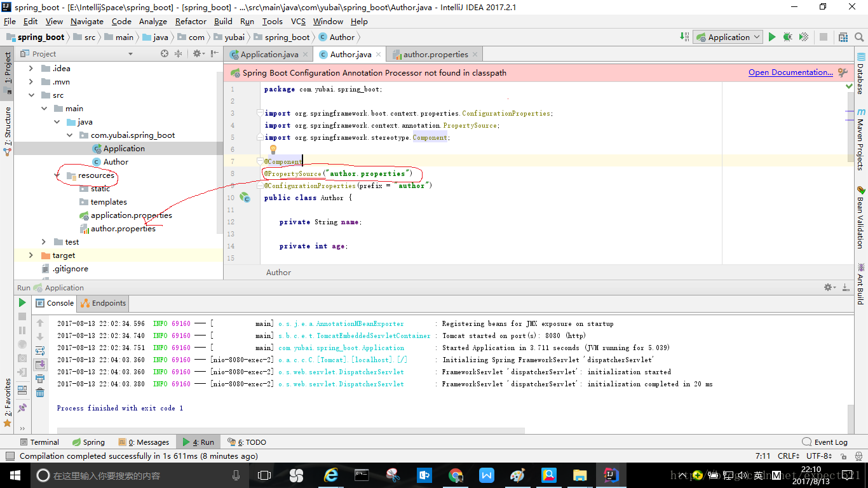868x488 pixels.
Task: Expand the target folder
Action: [x=31, y=255]
